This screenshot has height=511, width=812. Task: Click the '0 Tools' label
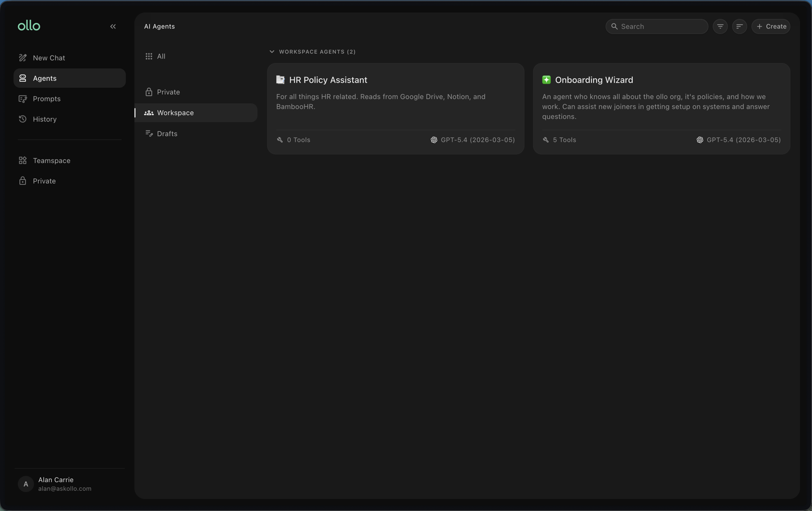298,140
